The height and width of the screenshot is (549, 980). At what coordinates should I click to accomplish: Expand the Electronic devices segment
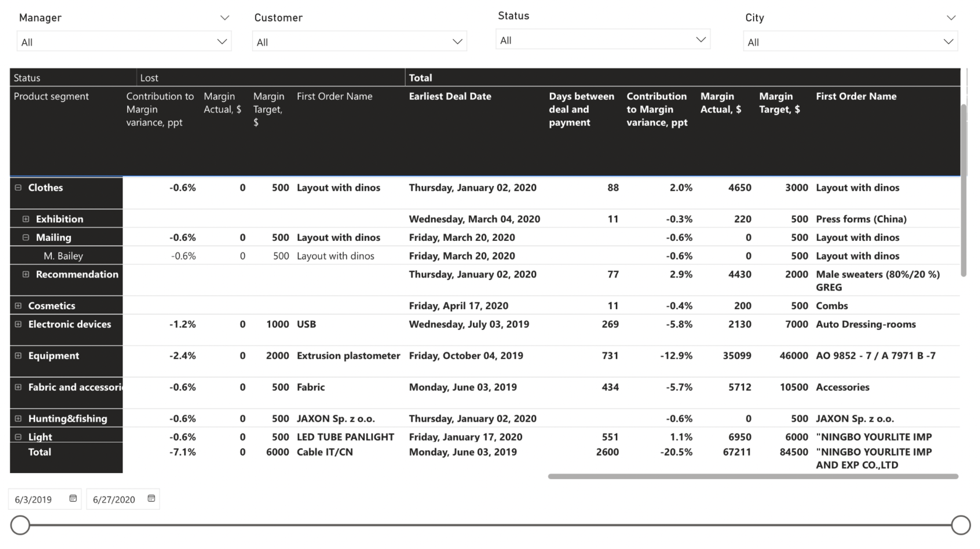[18, 324]
